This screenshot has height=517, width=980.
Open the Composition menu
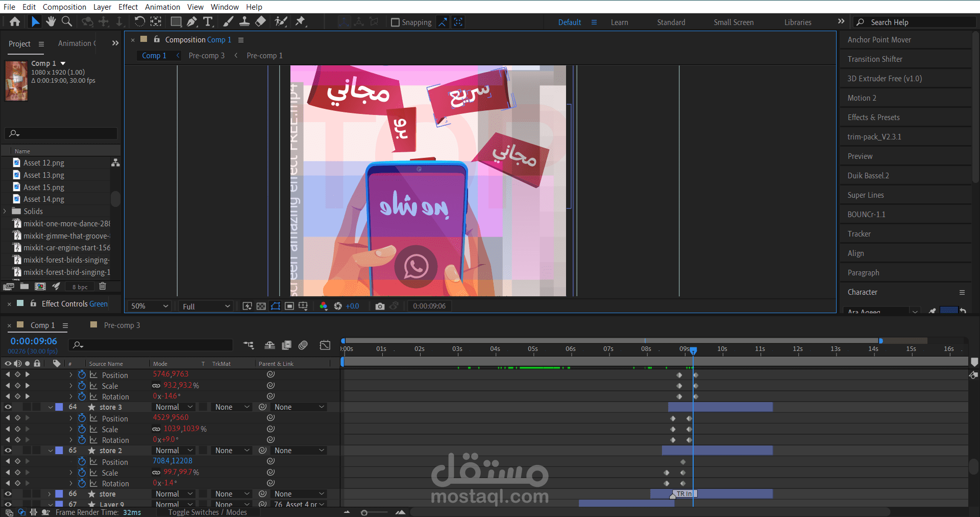click(x=64, y=7)
